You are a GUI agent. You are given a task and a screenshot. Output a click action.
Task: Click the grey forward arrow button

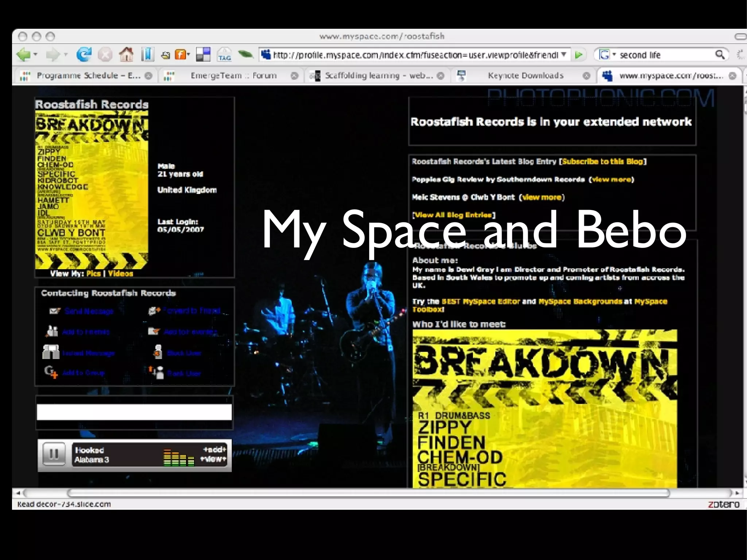click(x=53, y=55)
